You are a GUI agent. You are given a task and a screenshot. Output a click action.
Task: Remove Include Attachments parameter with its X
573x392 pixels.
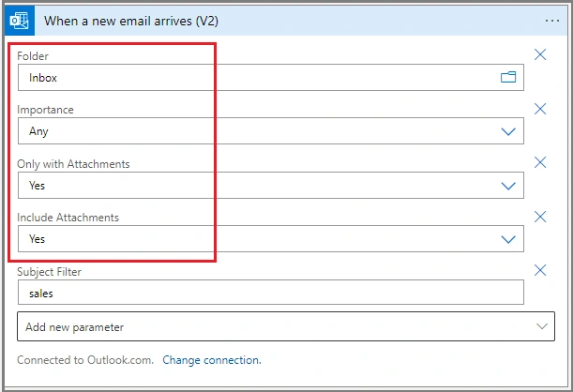pyautogui.click(x=540, y=217)
